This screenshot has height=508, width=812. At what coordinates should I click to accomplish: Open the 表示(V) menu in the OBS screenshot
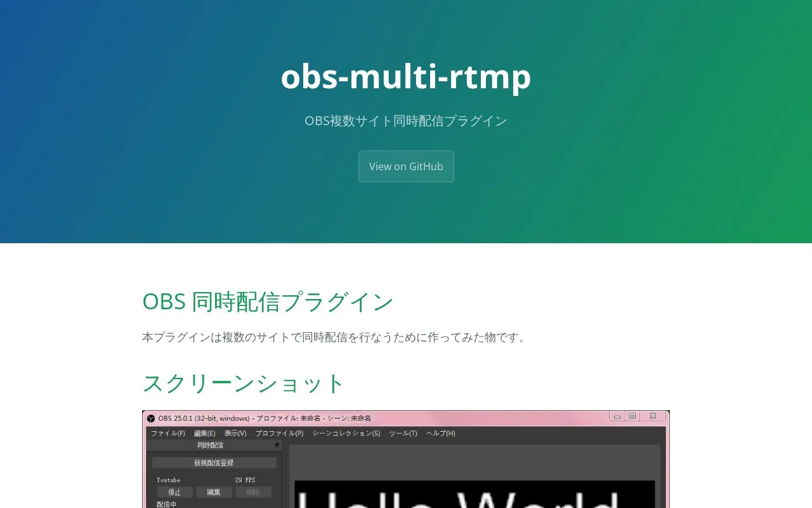[x=235, y=434]
